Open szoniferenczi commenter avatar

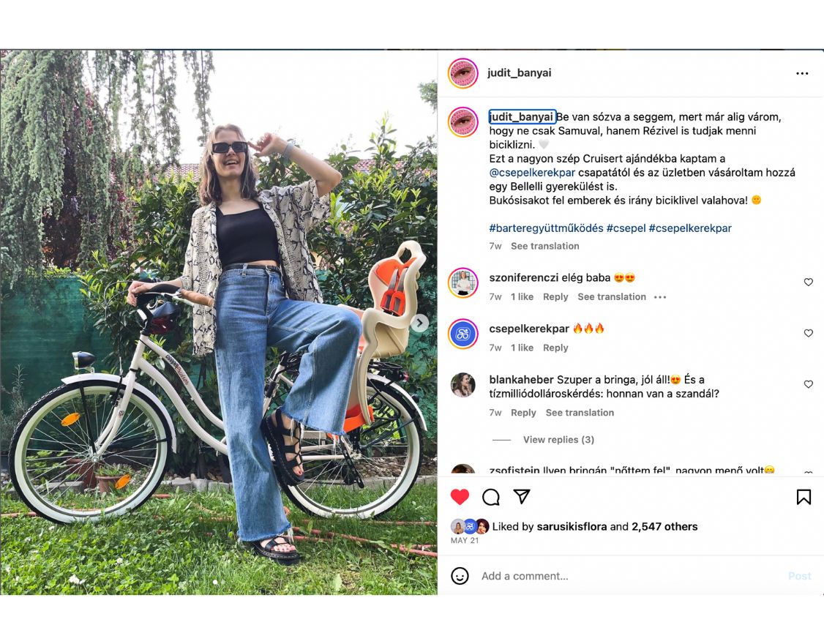[463, 283]
